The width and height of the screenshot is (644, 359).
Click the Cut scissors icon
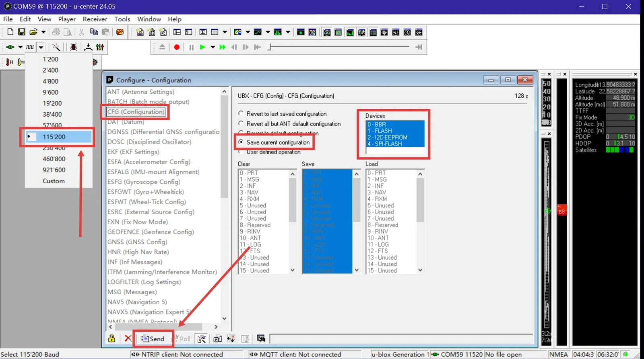tap(82, 32)
